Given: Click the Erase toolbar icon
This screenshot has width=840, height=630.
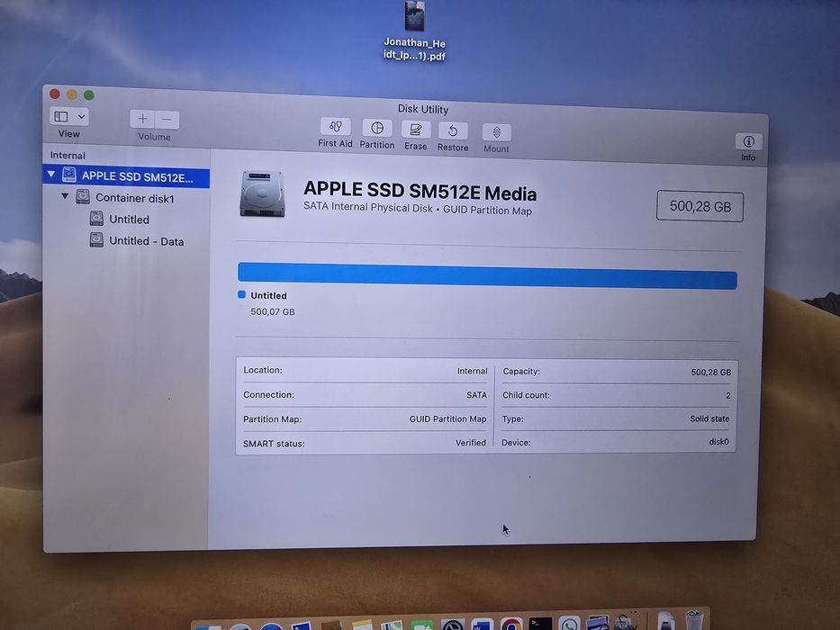Looking at the screenshot, I should pos(416,130).
